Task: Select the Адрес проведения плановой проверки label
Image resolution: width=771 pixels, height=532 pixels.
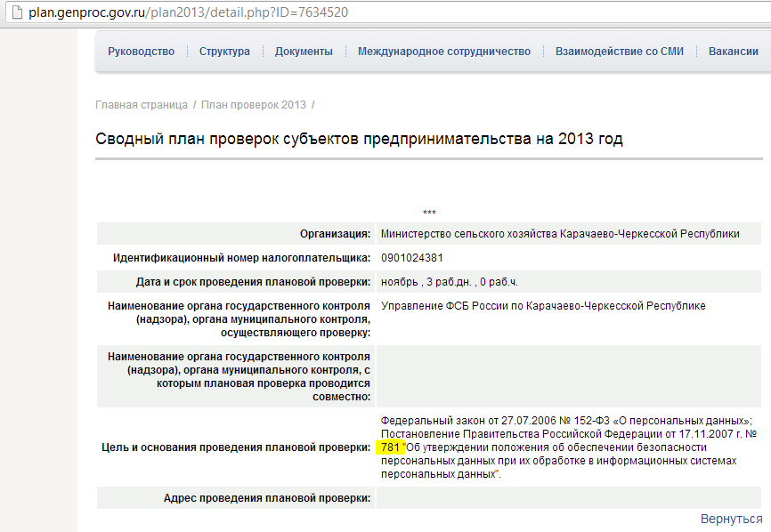Action: coord(266,498)
